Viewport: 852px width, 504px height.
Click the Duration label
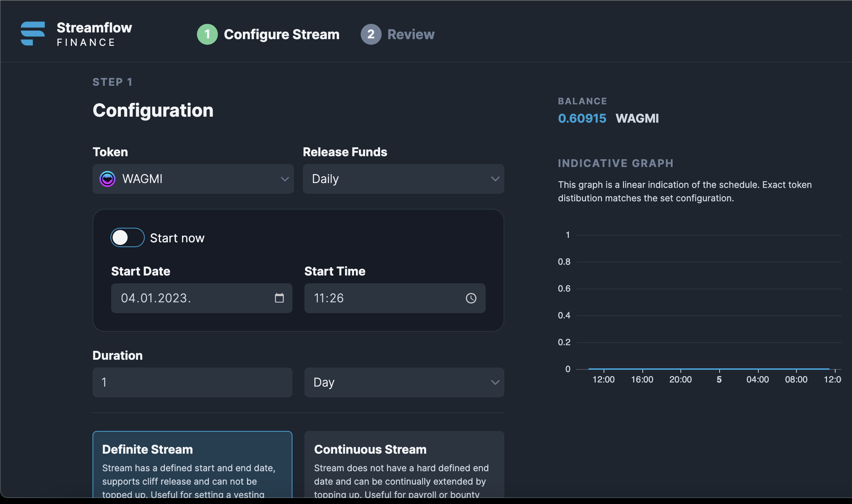118,355
